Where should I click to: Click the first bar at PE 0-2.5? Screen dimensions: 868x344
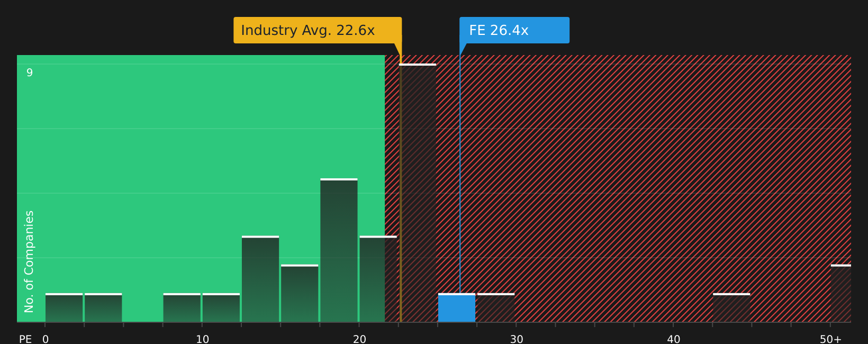coord(64,307)
